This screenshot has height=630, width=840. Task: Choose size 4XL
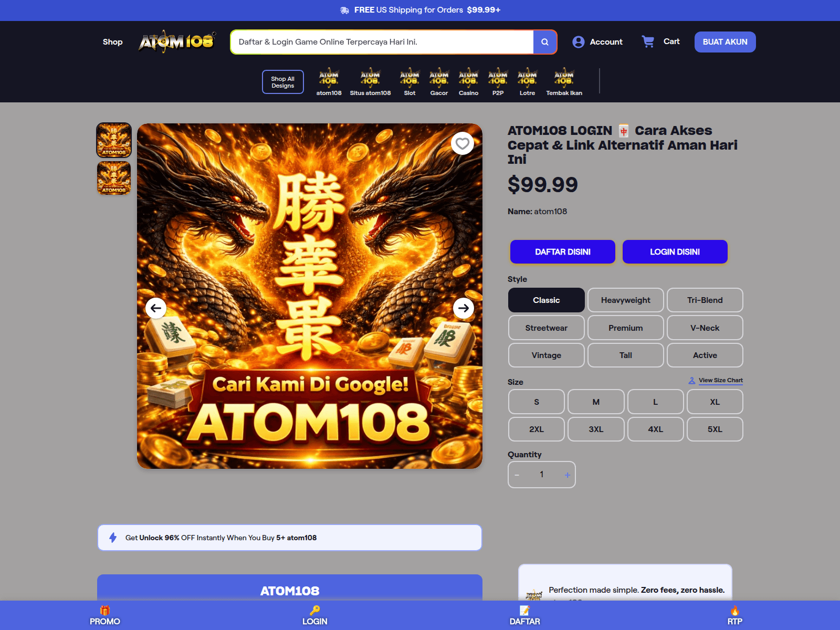coord(656,429)
